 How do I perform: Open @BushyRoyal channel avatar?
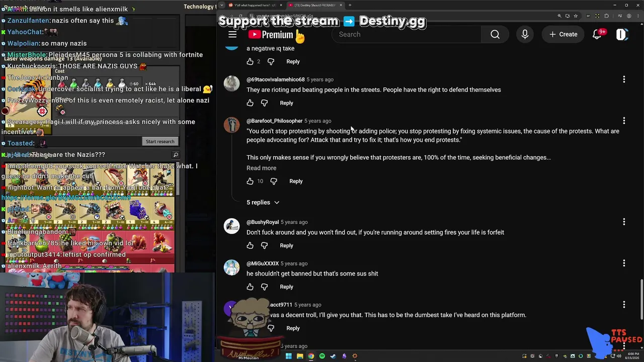pyautogui.click(x=231, y=226)
